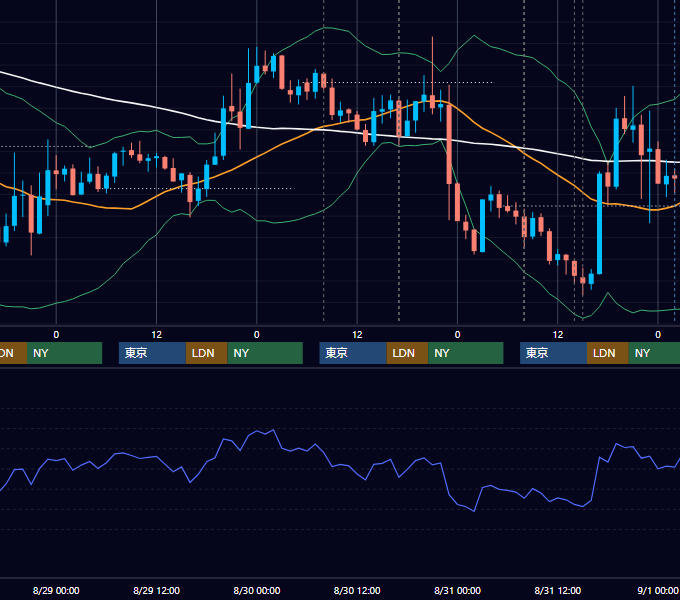Image resolution: width=680 pixels, height=600 pixels.
Task: Click the "12" hour tick above 8/29 12:00
Action: (157, 335)
